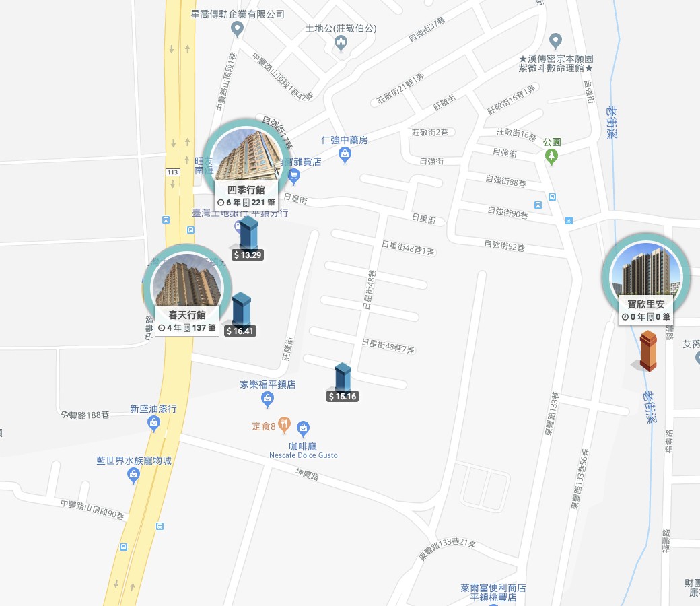Click the 四季行館 name label

coord(246,190)
